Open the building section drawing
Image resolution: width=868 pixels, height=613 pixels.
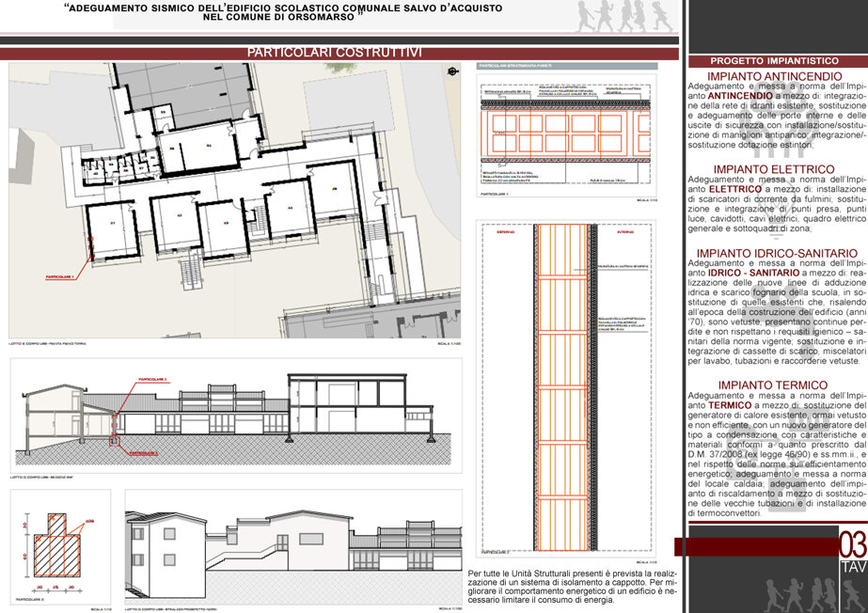tap(236, 415)
